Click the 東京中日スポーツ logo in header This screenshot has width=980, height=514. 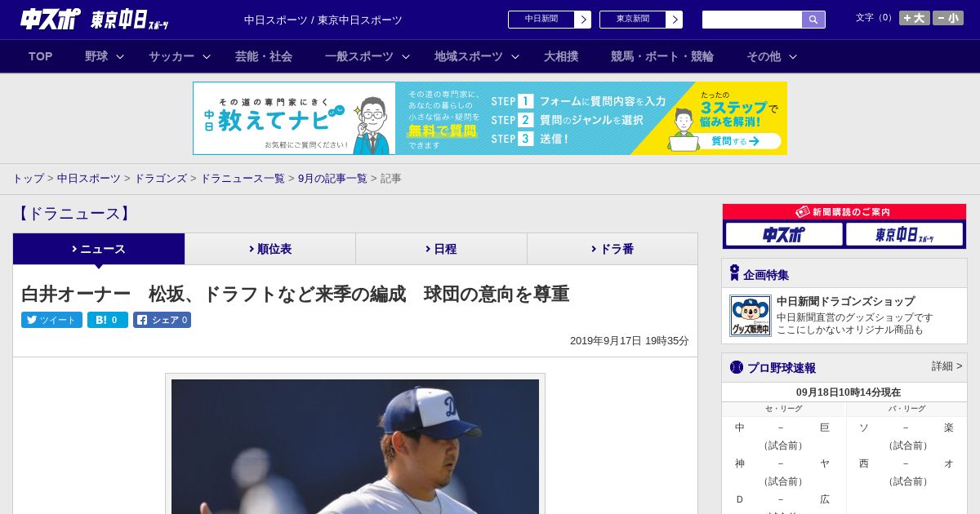[x=129, y=20]
